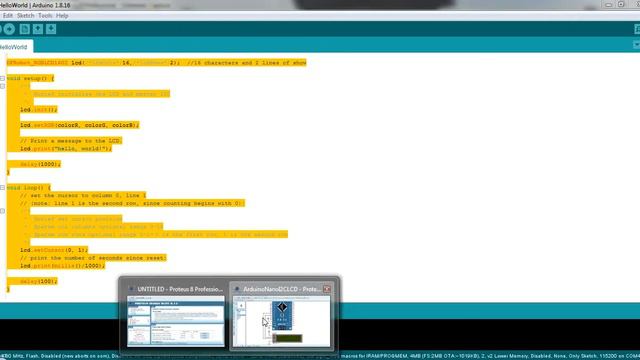Click the delay(100); line
The height and width of the screenshot is (360, 640).
tap(39, 281)
